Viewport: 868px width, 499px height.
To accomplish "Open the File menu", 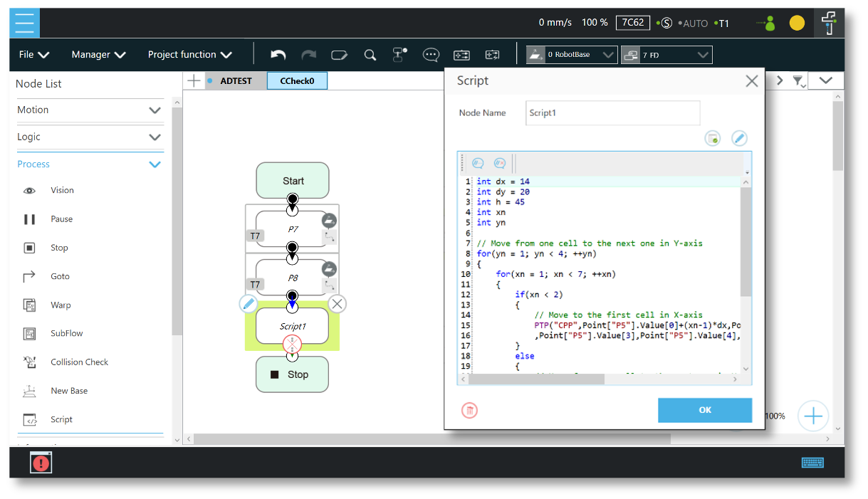I will pyautogui.click(x=33, y=55).
